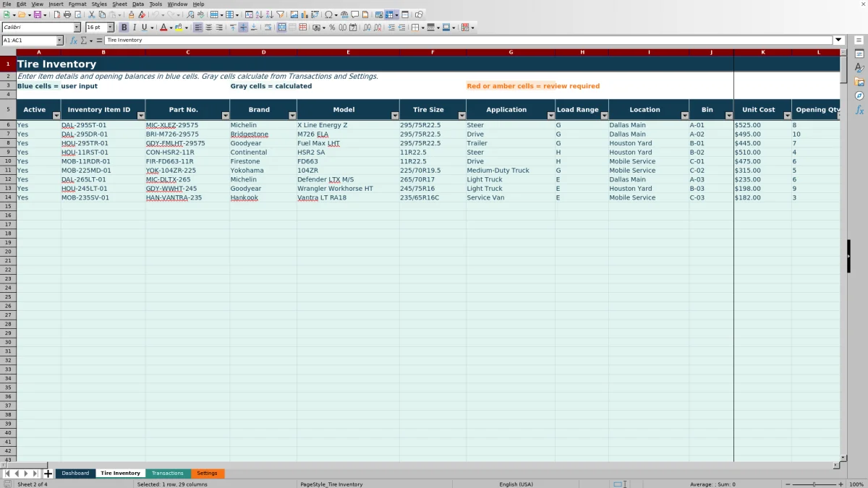This screenshot has width=868, height=488.
Task: Click the Insert Special Character omega icon
Action: 328,14
